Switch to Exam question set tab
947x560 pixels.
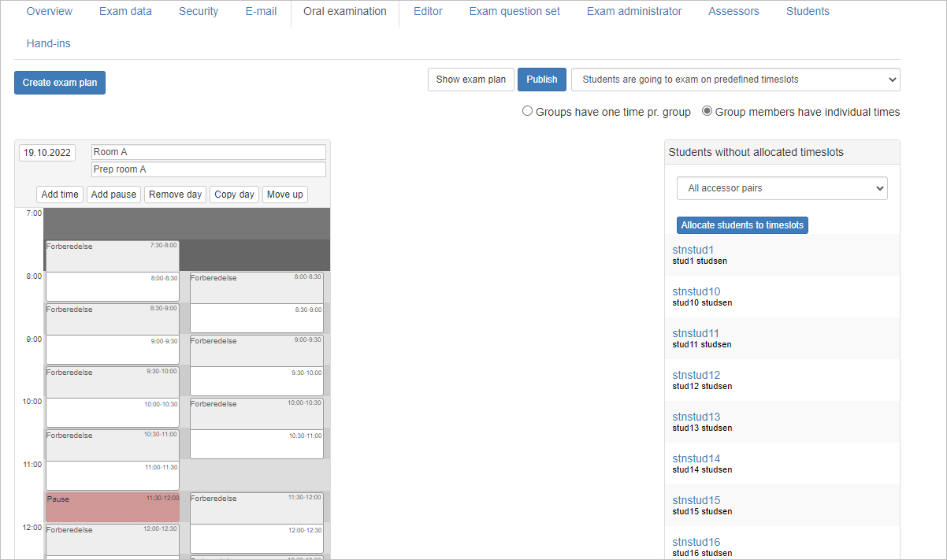[x=514, y=11]
